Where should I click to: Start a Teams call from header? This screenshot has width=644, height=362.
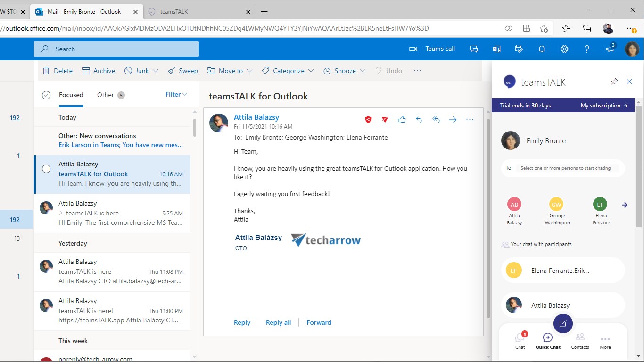click(x=431, y=49)
